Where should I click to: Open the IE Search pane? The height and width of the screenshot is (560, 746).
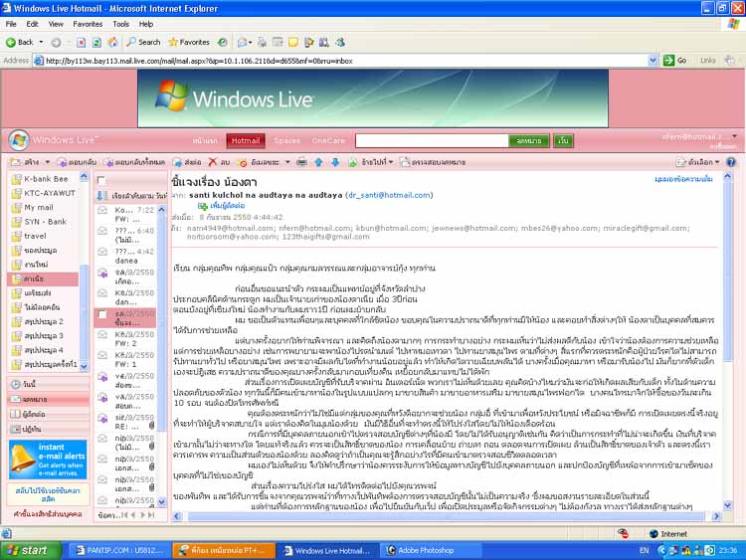pos(143,43)
